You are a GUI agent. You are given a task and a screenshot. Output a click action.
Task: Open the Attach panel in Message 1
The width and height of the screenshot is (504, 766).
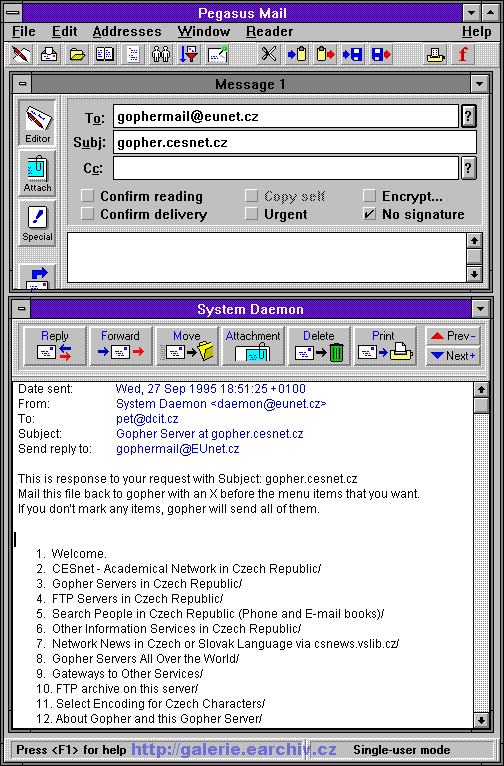[x=38, y=173]
